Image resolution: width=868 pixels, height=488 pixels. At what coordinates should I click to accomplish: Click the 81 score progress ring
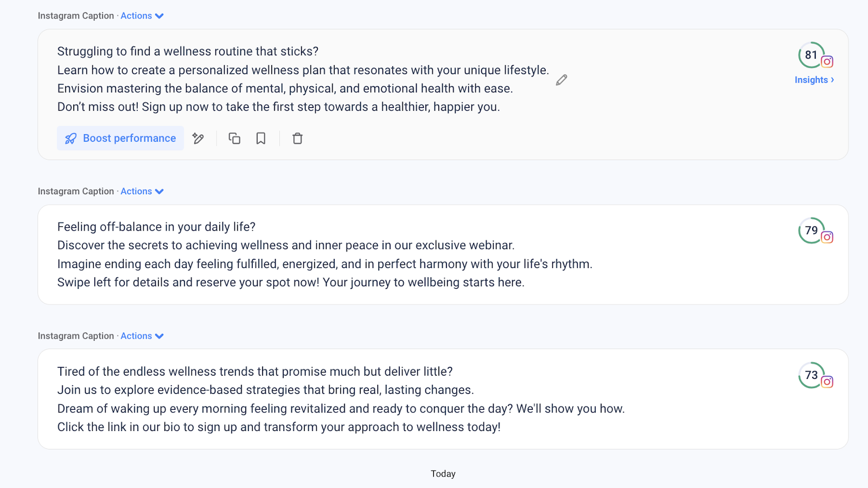point(810,55)
